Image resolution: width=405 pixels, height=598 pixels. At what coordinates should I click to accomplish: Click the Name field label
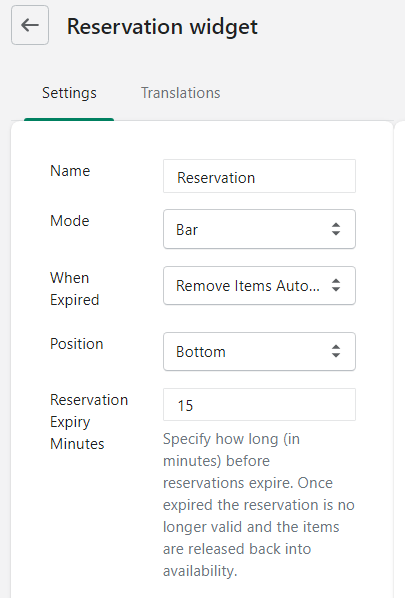point(70,171)
